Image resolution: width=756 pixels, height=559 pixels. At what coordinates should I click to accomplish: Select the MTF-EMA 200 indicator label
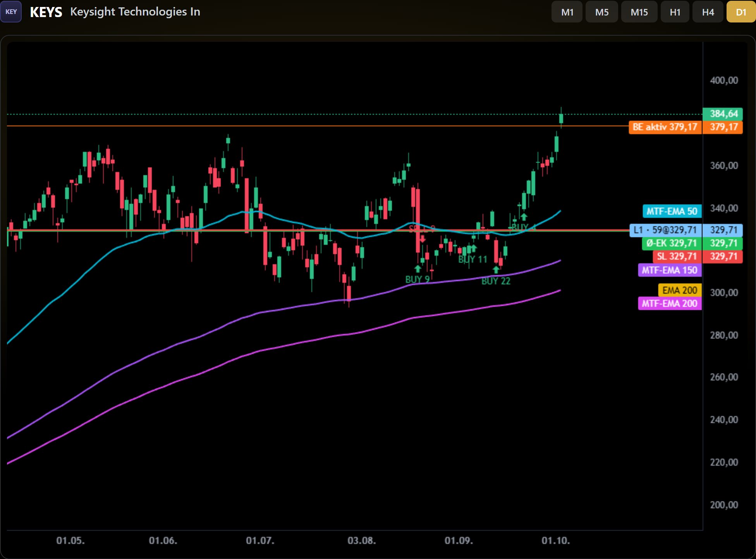(x=670, y=303)
